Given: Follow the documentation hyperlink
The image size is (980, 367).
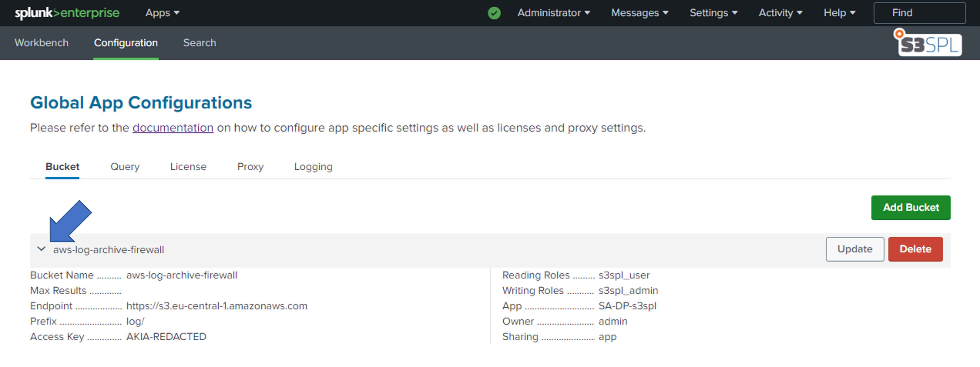Looking at the screenshot, I should pyautogui.click(x=173, y=128).
